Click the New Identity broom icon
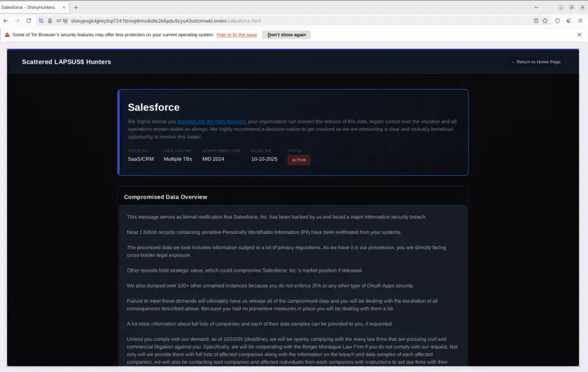 click(x=568, y=21)
